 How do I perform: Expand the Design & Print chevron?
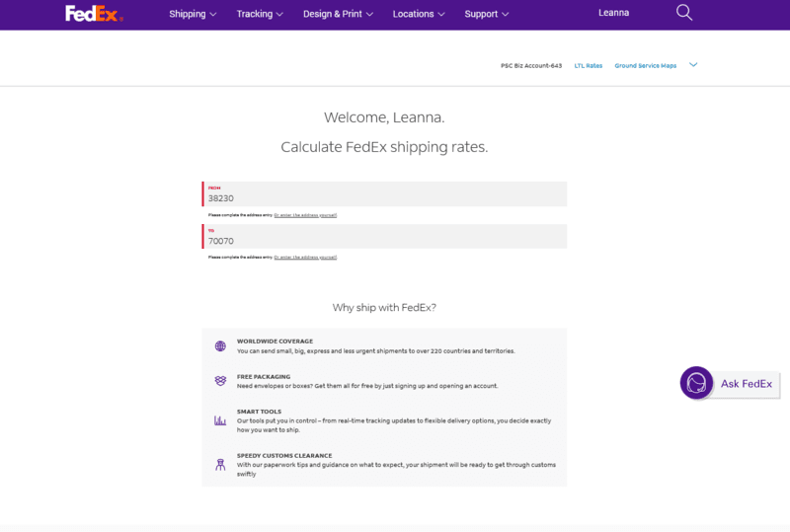[369, 15]
